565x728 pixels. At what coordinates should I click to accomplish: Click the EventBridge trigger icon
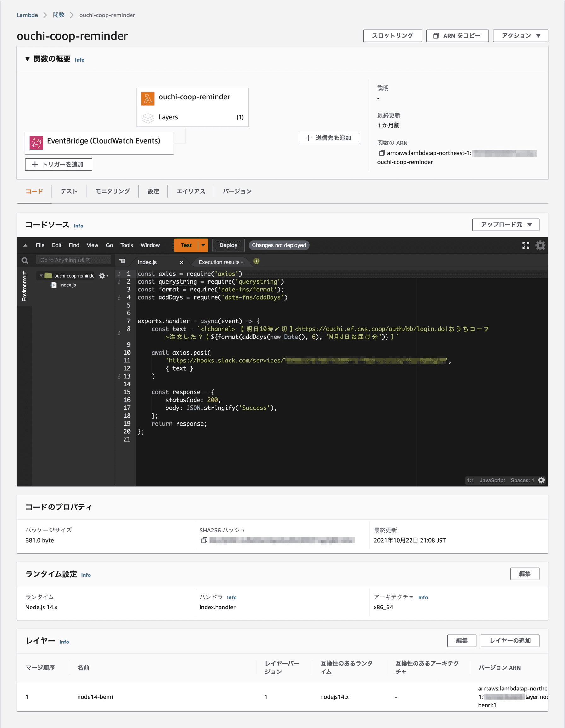click(36, 143)
